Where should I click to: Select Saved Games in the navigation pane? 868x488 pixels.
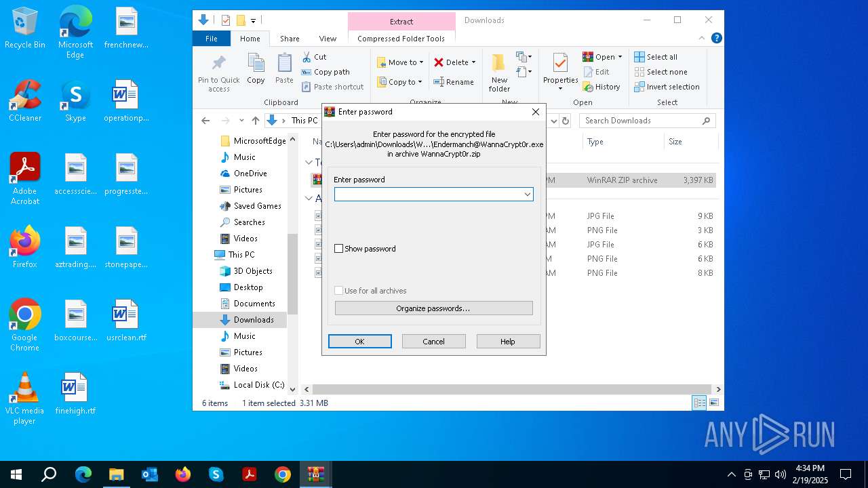click(257, 206)
